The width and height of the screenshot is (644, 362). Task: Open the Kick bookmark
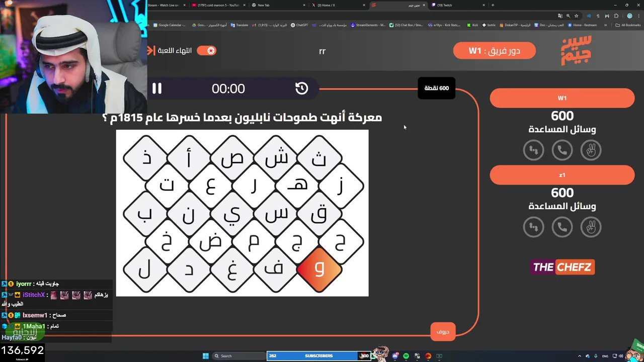click(472, 25)
